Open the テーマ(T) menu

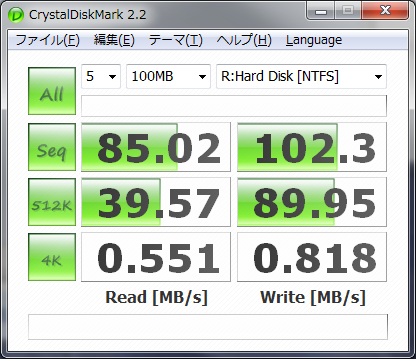pyautogui.click(x=176, y=40)
